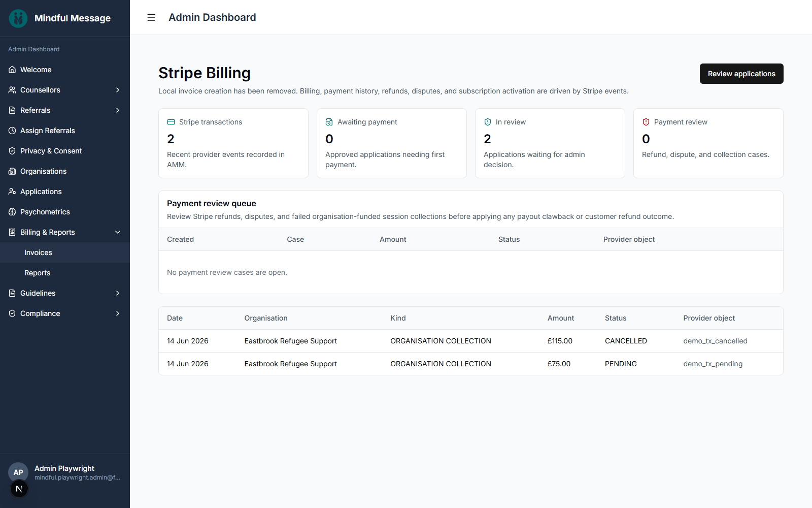Click the Privacy & Consent shield icon
Screen dimensions: 812x508
[x=12, y=151]
